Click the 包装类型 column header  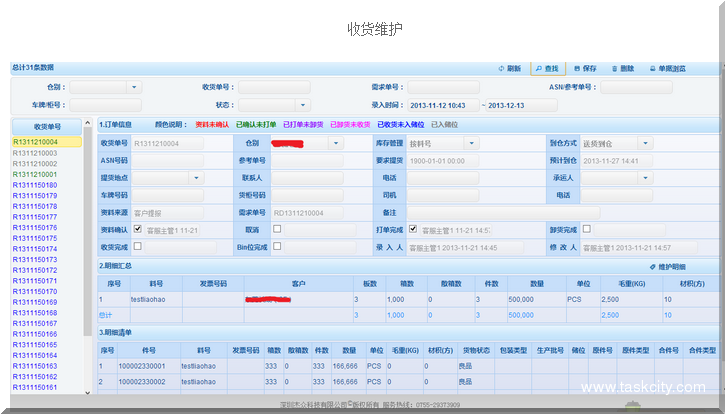point(513,350)
